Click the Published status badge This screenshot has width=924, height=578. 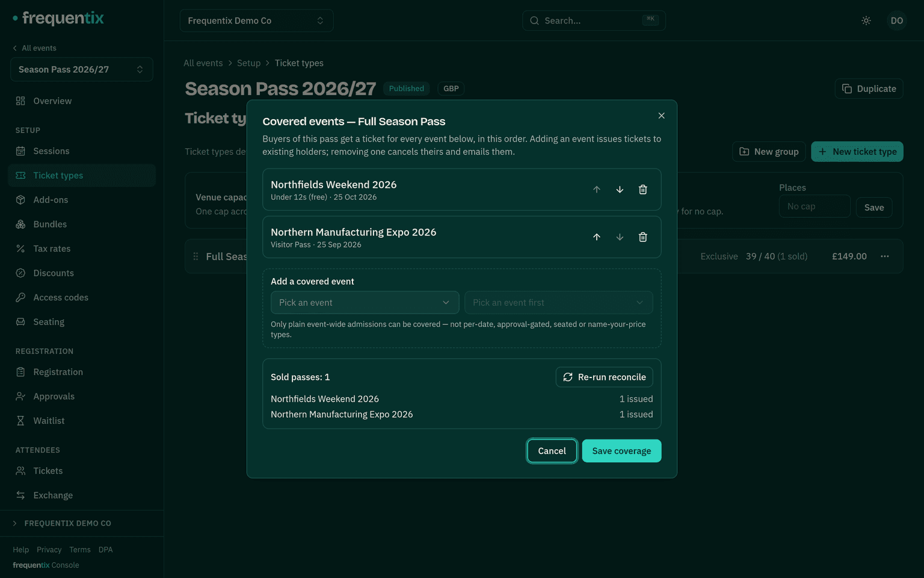tap(406, 89)
